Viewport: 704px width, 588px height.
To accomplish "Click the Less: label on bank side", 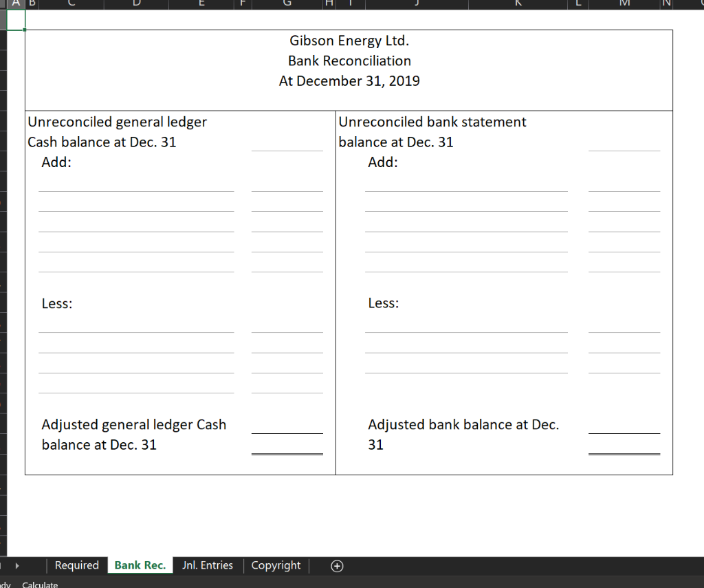I will click(x=384, y=303).
